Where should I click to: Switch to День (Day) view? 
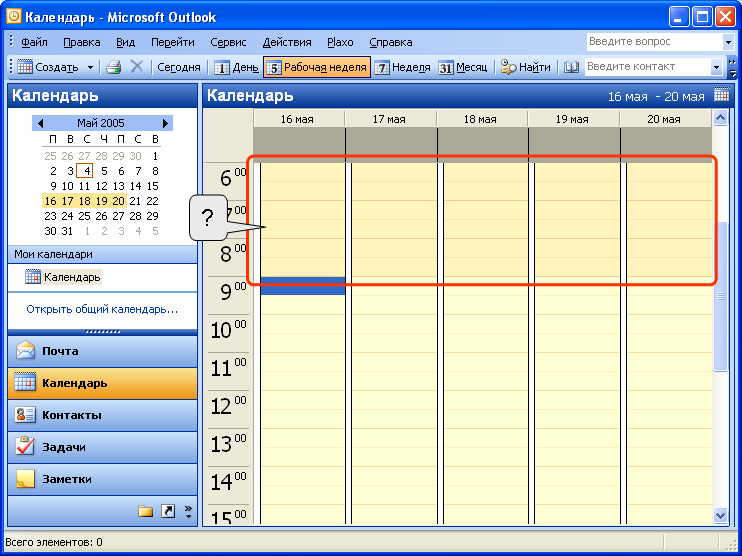pos(237,68)
